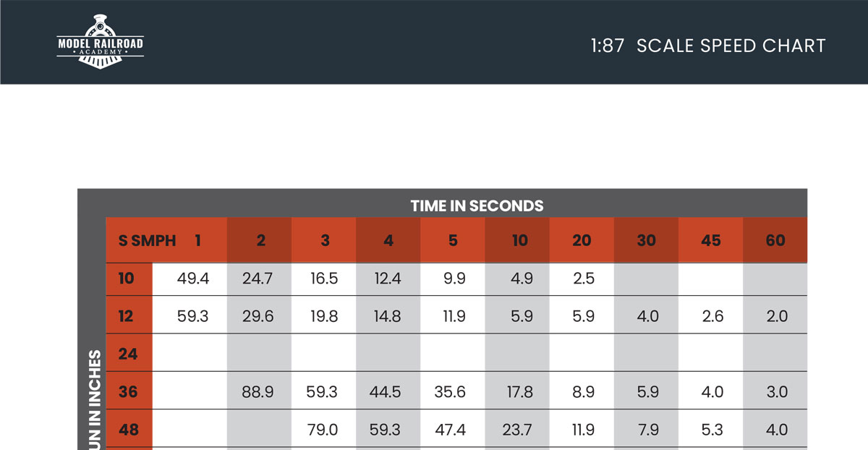Select the cell showing 24.7
Viewport: 868px width, 450px height.
pos(257,279)
